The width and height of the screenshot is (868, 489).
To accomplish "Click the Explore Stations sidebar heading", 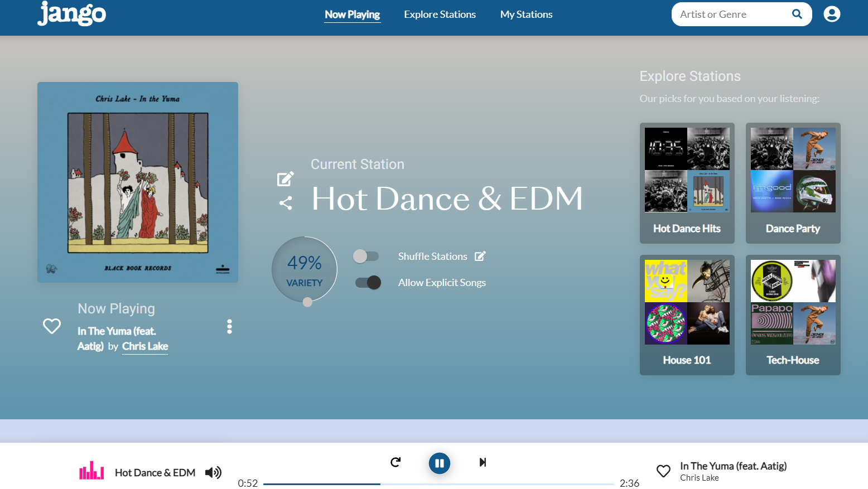I will click(690, 76).
